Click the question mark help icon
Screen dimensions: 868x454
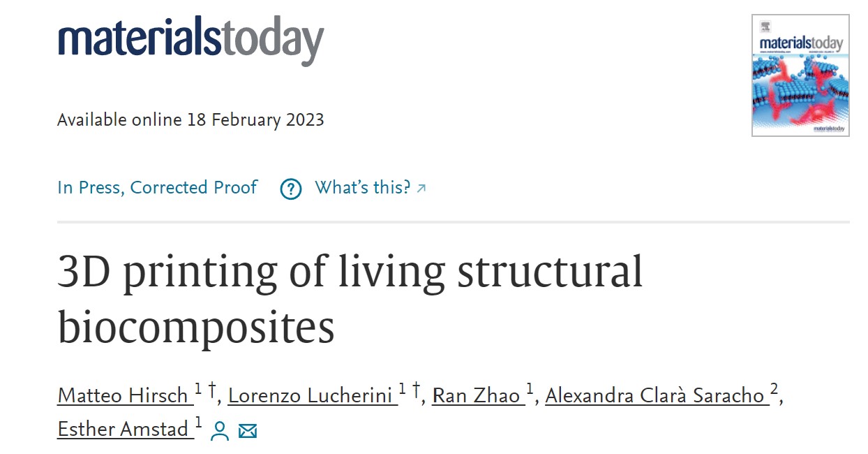[x=290, y=189]
